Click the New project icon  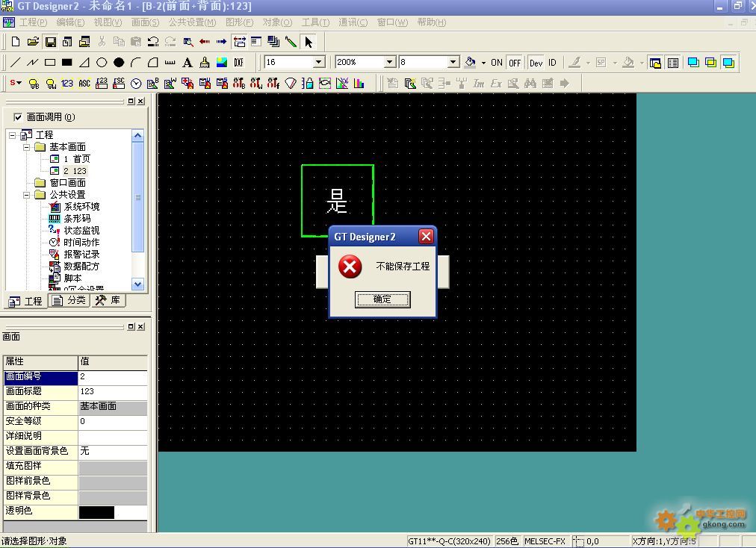pyautogui.click(x=16, y=42)
